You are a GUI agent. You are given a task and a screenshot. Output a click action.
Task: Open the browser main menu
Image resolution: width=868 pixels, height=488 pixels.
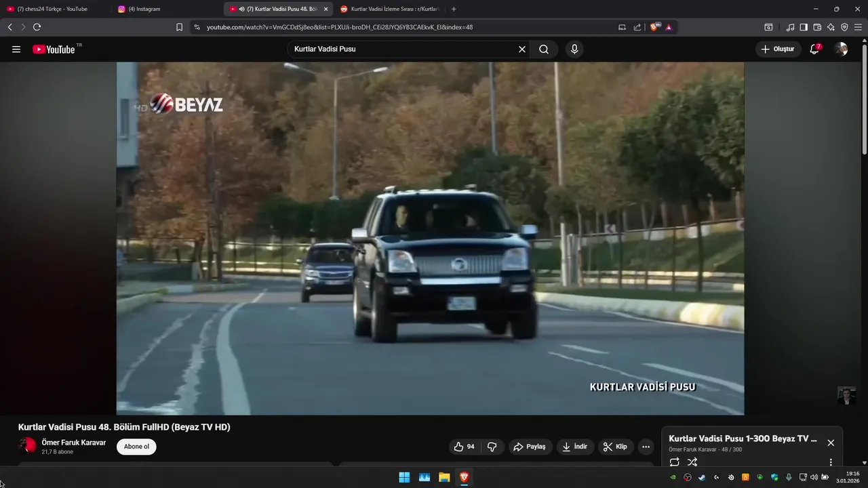click(859, 27)
